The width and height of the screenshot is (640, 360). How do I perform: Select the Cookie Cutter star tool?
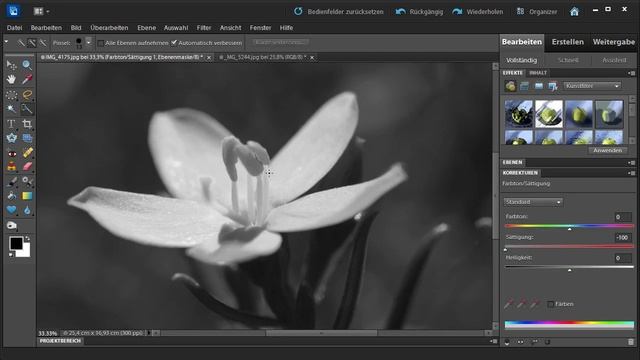[11, 138]
